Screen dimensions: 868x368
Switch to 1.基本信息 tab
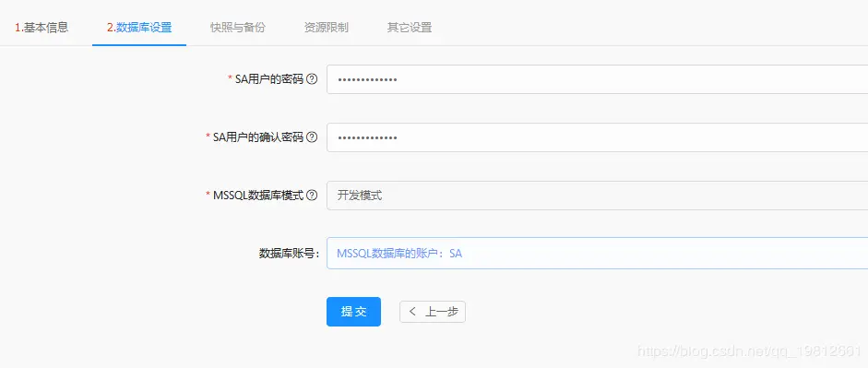(42, 27)
